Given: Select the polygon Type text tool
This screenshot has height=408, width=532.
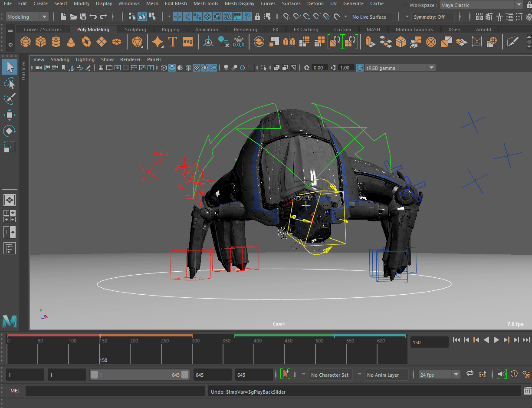Looking at the screenshot, I should click(x=173, y=42).
